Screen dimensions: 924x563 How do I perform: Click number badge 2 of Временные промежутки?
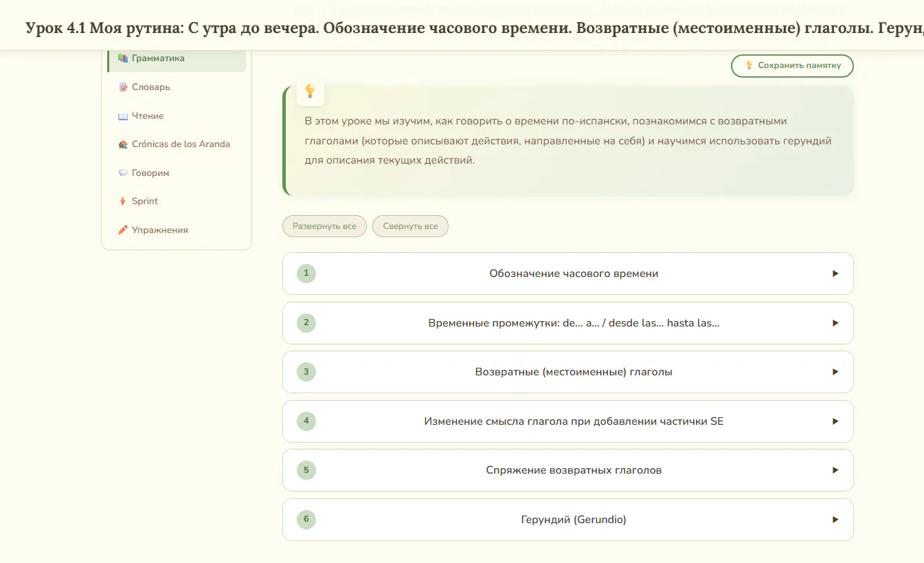tap(306, 323)
